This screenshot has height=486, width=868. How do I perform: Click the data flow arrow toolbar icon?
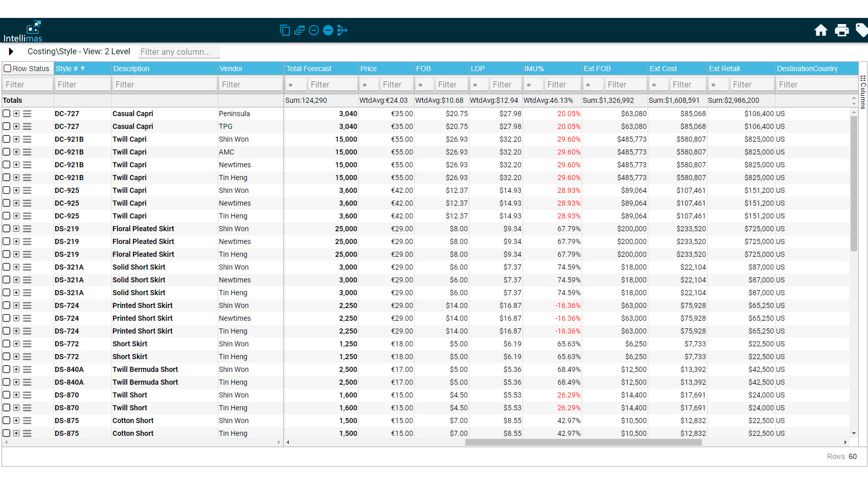[342, 30]
